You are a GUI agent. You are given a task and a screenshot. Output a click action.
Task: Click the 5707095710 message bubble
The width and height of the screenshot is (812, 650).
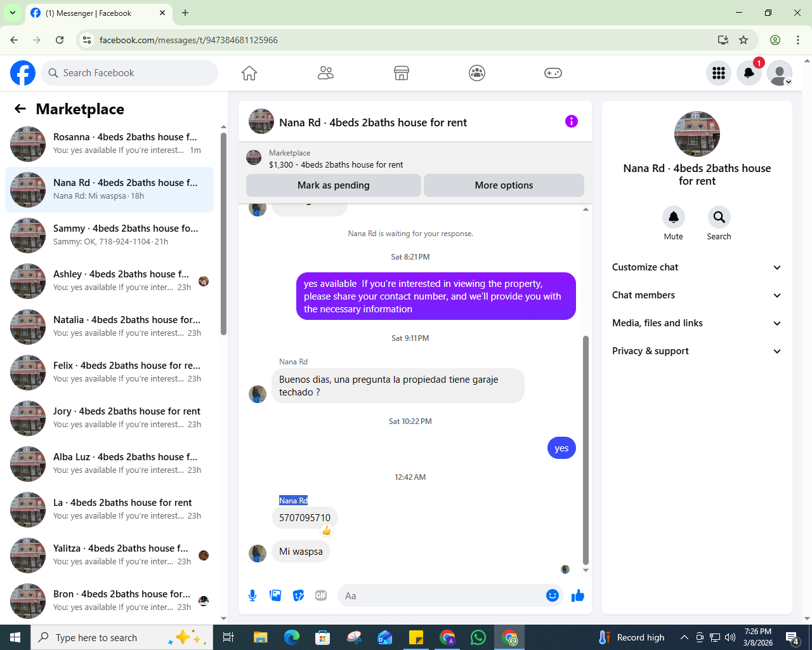pos(304,518)
